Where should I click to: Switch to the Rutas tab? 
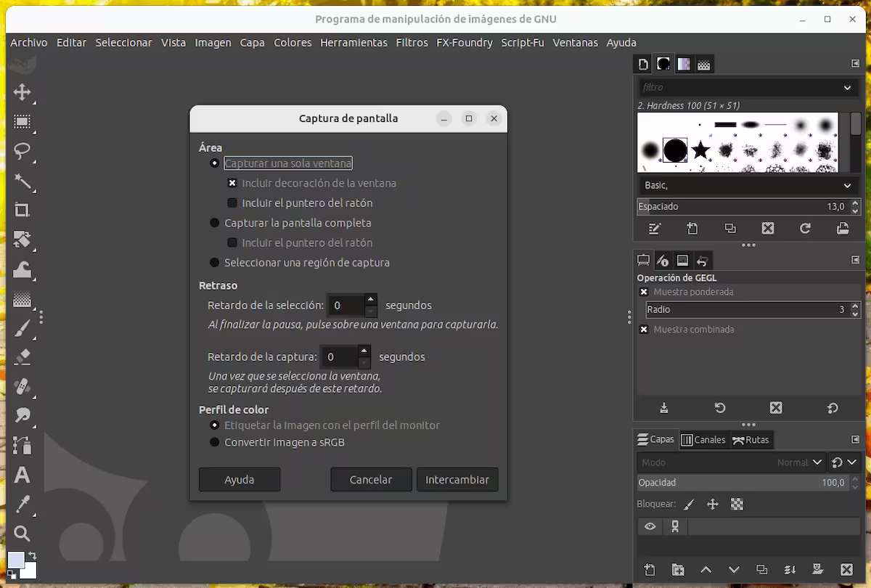tap(751, 439)
